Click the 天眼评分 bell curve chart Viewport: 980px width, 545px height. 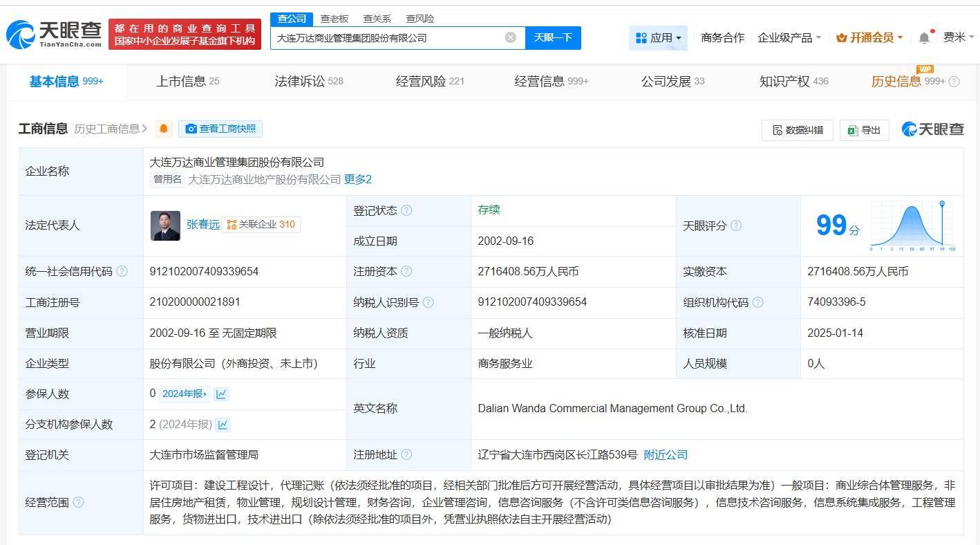coord(912,226)
